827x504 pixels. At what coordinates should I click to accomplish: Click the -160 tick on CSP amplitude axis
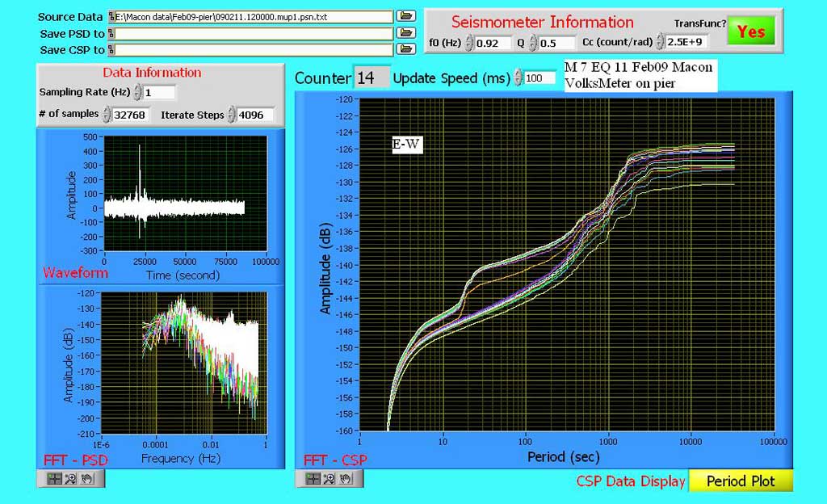coord(344,430)
